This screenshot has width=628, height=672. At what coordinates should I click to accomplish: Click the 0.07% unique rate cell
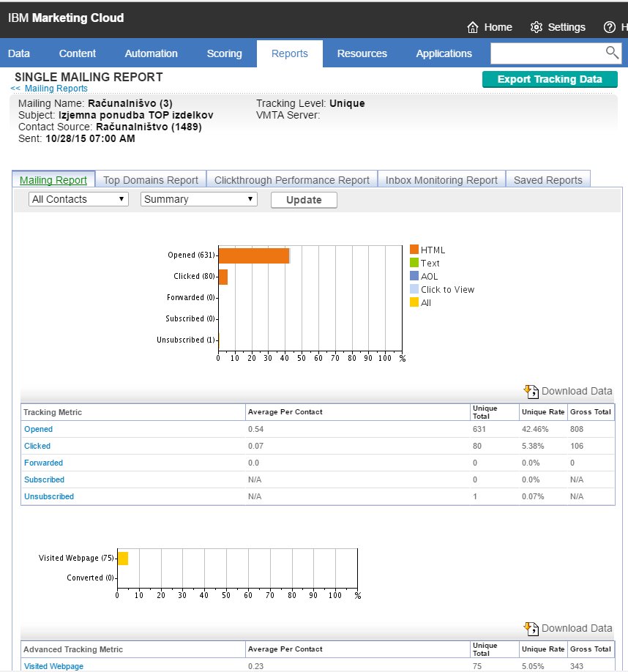point(533,496)
